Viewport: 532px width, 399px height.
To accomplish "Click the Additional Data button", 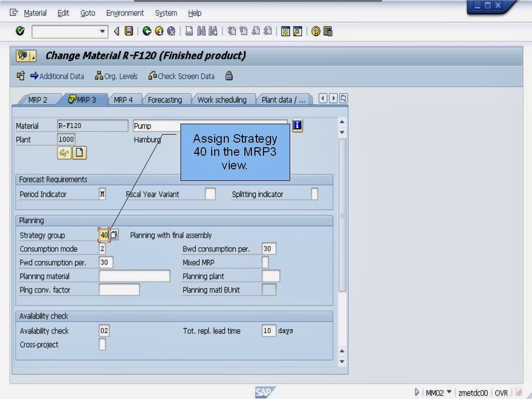I will pos(57,76).
